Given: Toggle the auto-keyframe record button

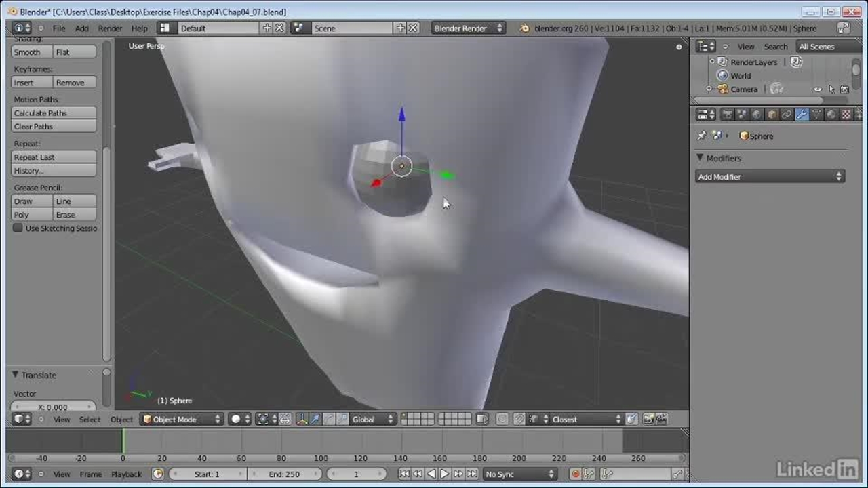Looking at the screenshot, I should (575, 474).
